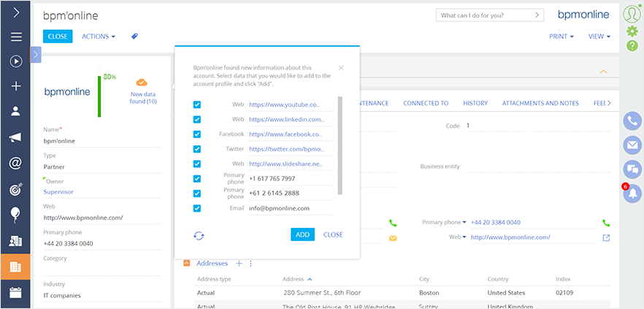The image size is (644, 309).
Task: Open the Supervisor owner link
Action: tap(58, 191)
